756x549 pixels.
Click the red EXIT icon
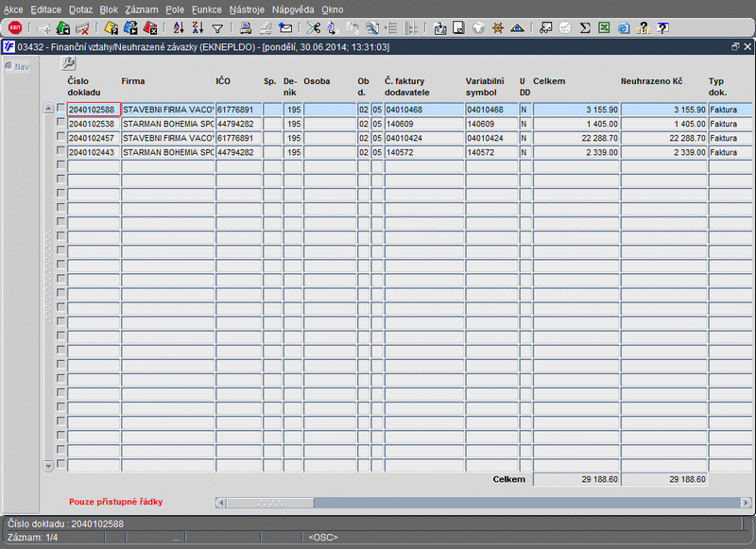15,28
